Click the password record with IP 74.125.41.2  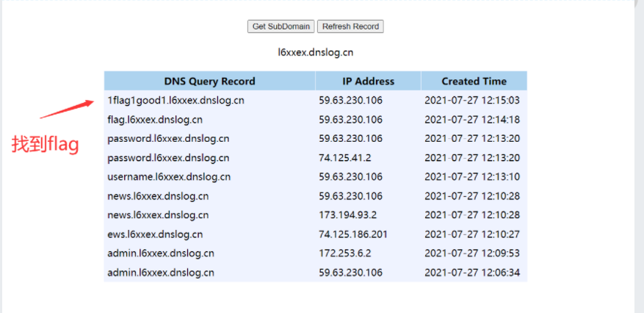coord(168,158)
